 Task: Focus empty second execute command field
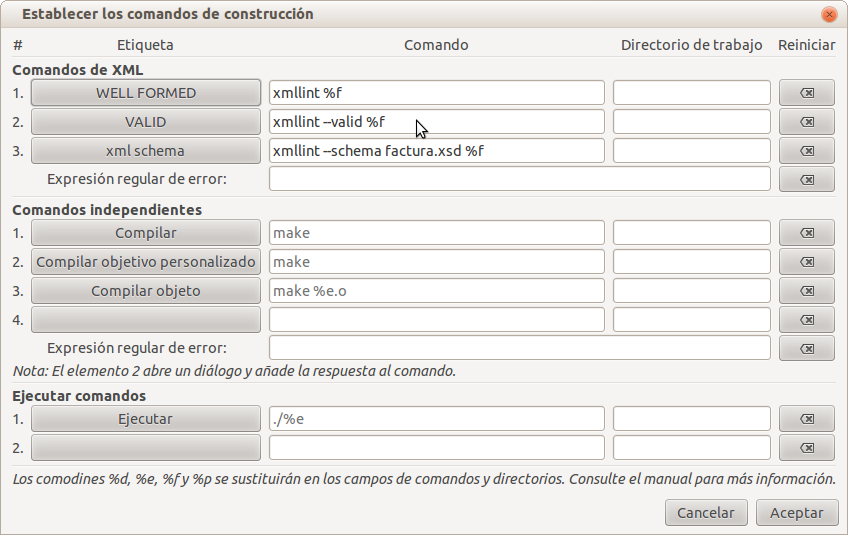[436, 448]
